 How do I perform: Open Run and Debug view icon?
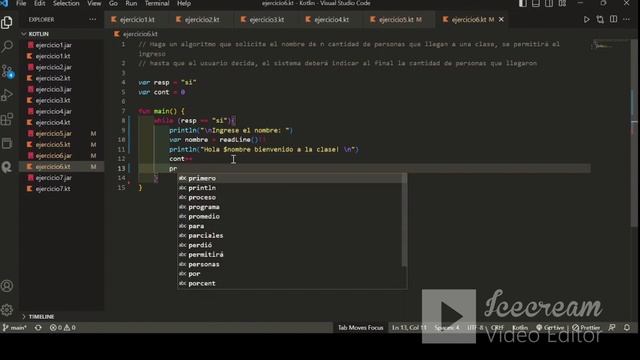(7, 95)
